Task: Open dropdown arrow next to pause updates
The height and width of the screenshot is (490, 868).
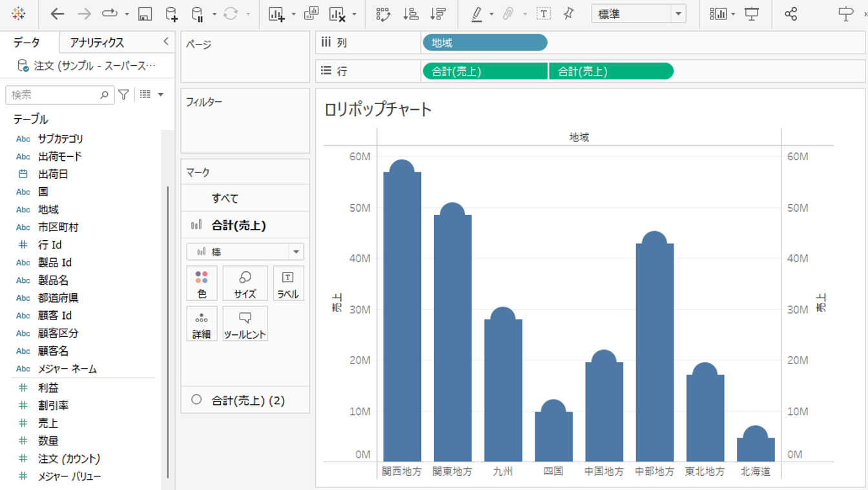Action: pos(214,14)
